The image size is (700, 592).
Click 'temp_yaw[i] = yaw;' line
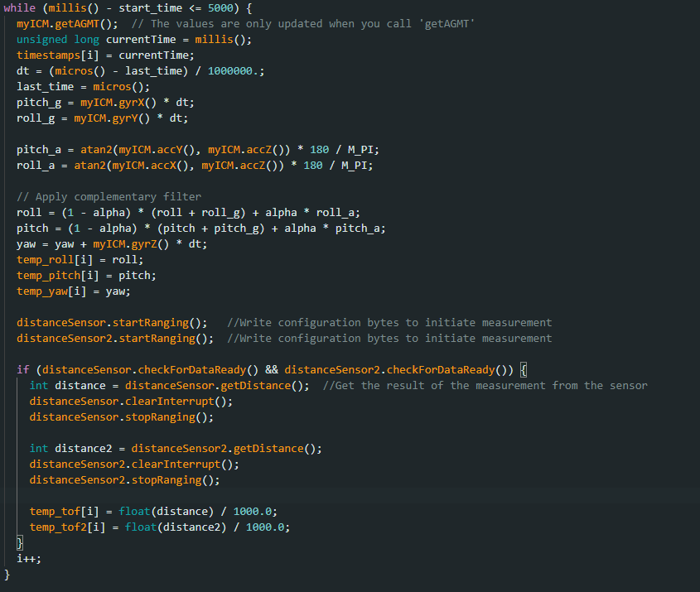(74, 291)
